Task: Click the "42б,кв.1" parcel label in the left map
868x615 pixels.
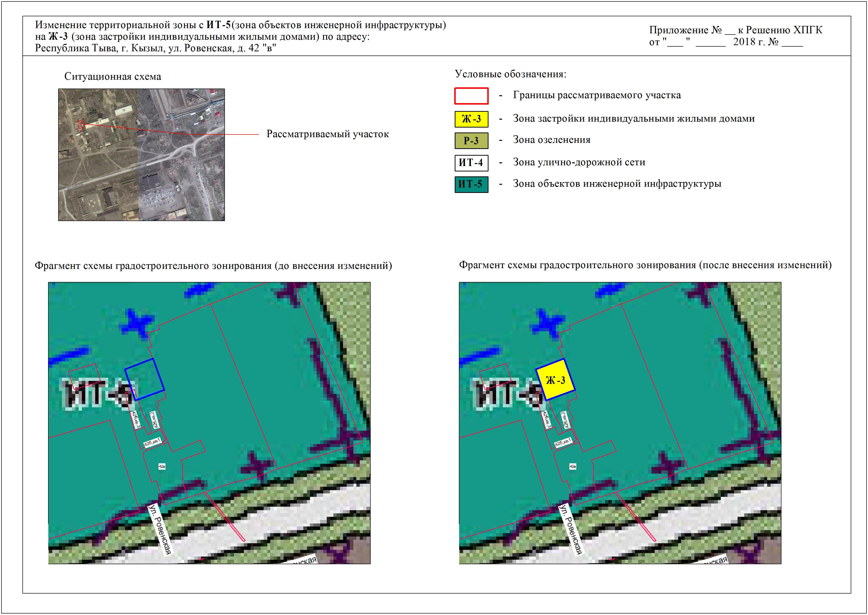Action: pyautogui.click(x=152, y=442)
